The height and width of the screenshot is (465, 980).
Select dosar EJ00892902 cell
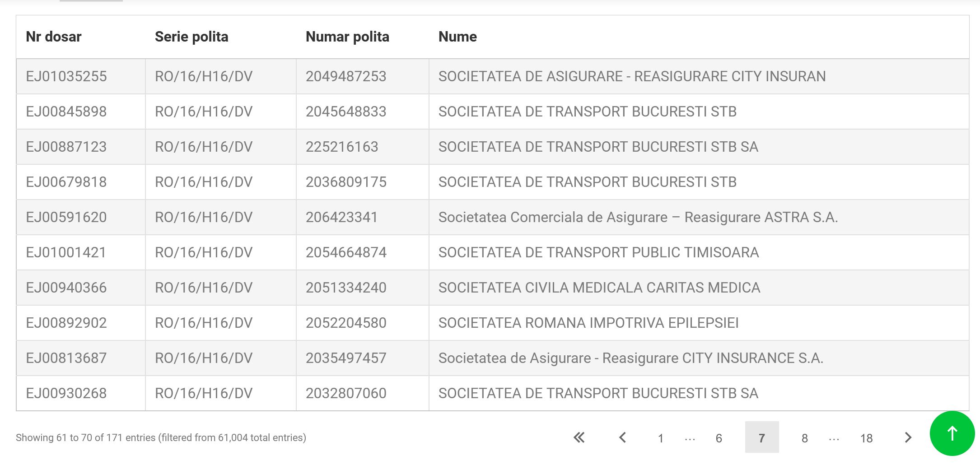click(x=66, y=323)
